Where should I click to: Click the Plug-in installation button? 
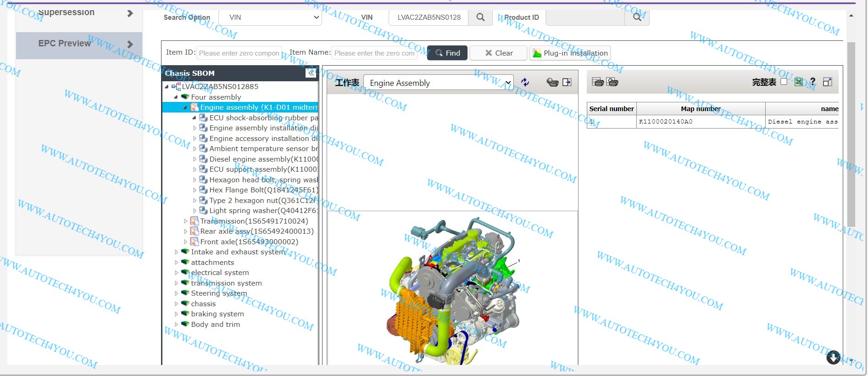pyautogui.click(x=570, y=53)
